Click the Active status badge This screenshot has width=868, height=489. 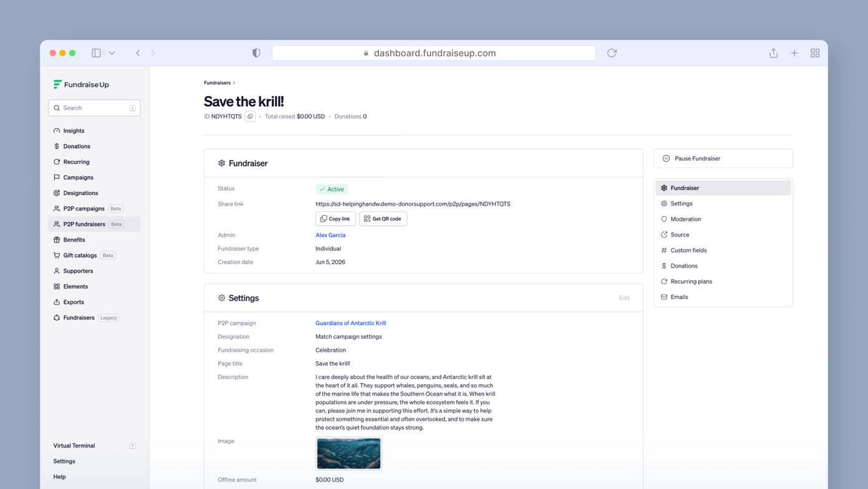pos(332,189)
